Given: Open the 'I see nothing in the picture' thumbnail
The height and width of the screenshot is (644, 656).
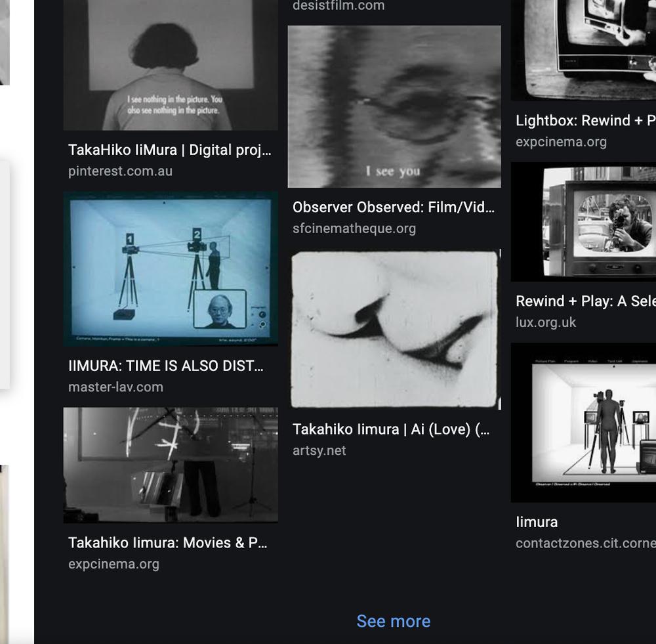Looking at the screenshot, I should (171, 65).
